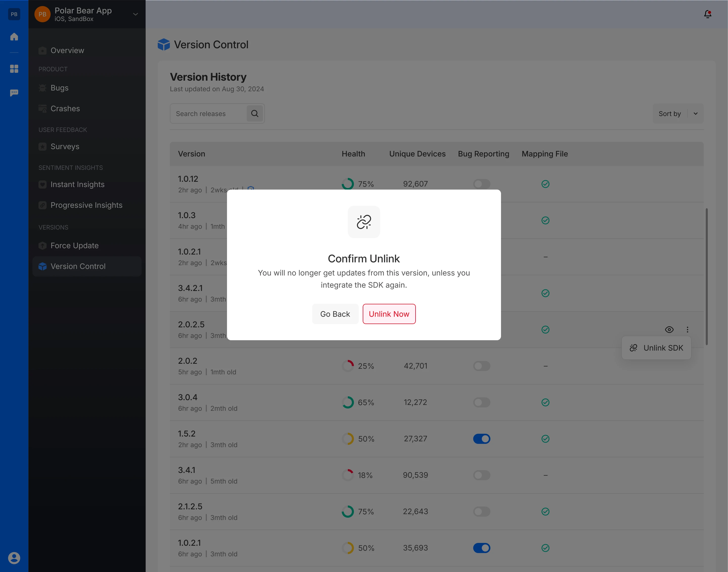Enable bug reporting for version 3.0.4
The width and height of the screenshot is (728, 572).
(x=482, y=402)
